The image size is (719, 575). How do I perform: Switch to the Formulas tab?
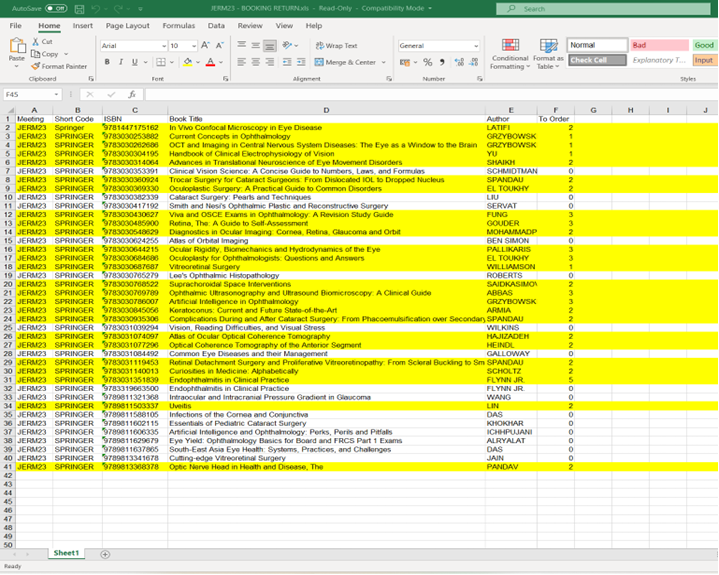179,26
